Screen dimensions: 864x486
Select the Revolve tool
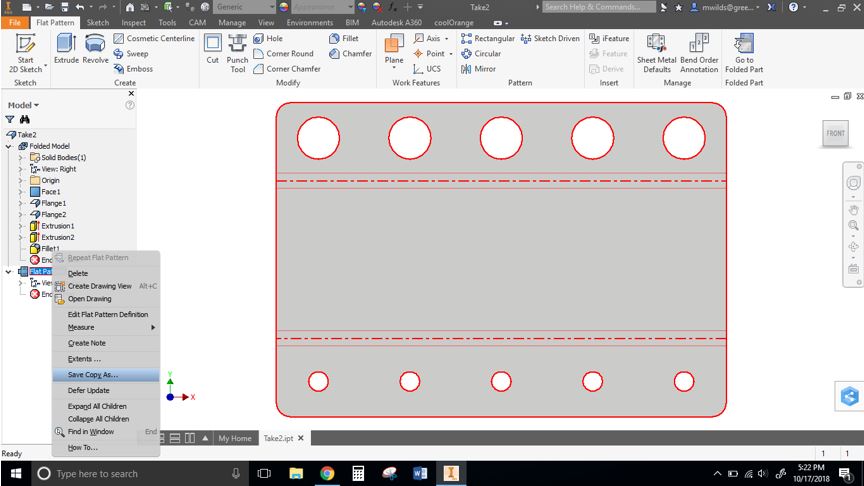click(x=95, y=48)
